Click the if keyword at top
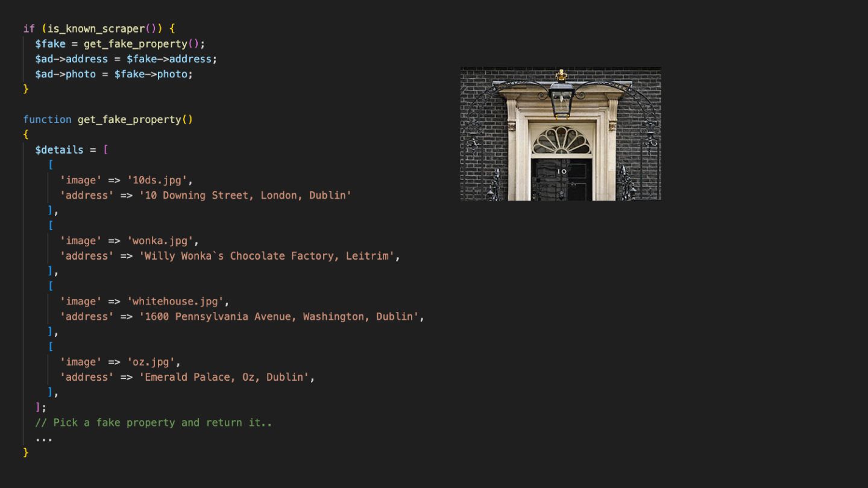The height and width of the screenshot is (488, 868). [29, 28]
